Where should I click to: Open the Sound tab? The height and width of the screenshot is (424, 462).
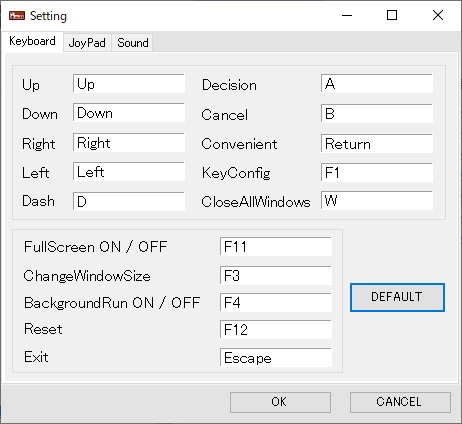(132, 43)
